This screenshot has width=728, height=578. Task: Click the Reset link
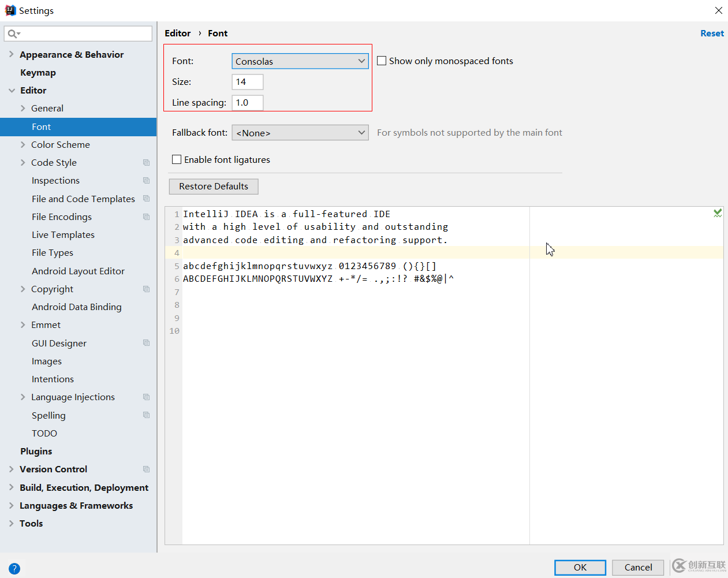pyautogui.click(x=711, y=33)
